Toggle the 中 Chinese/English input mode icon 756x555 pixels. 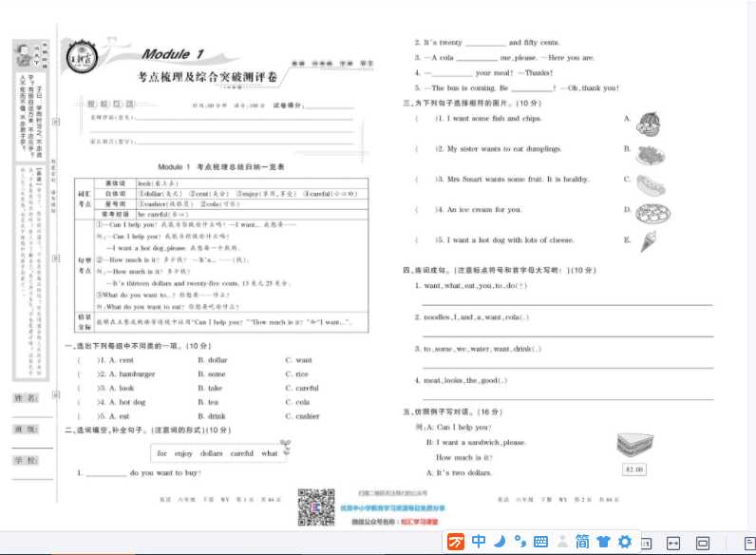click(479, 542)
